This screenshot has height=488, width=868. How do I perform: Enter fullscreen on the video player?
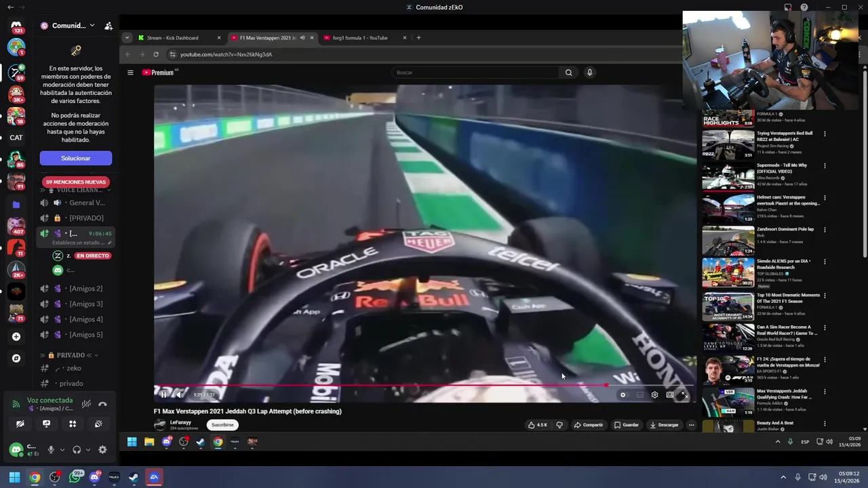point(685,394)
